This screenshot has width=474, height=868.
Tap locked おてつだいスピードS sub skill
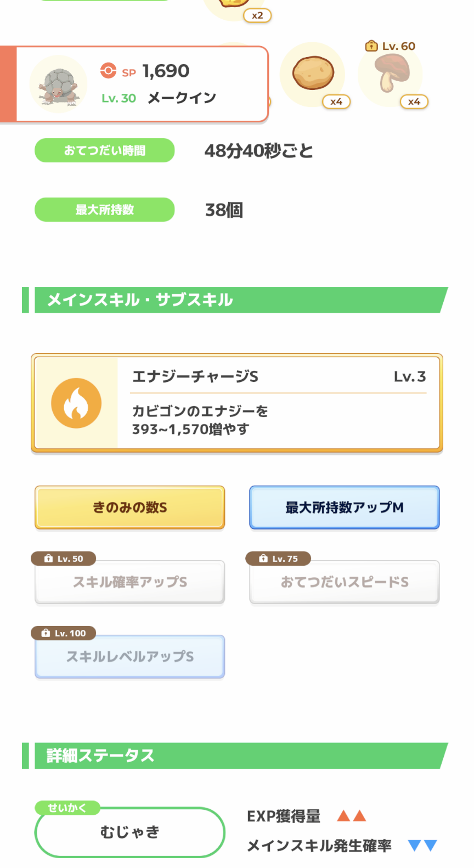[x=345, y=582]
